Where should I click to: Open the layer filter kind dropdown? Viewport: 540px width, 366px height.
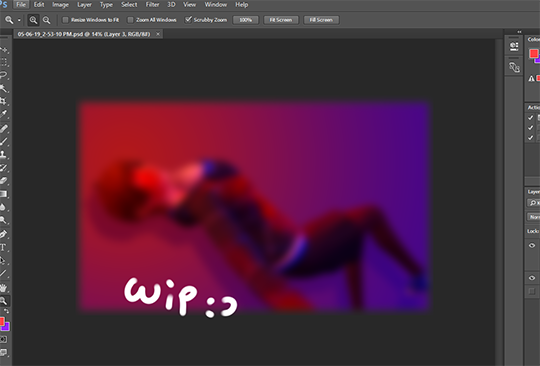[533, 202]
